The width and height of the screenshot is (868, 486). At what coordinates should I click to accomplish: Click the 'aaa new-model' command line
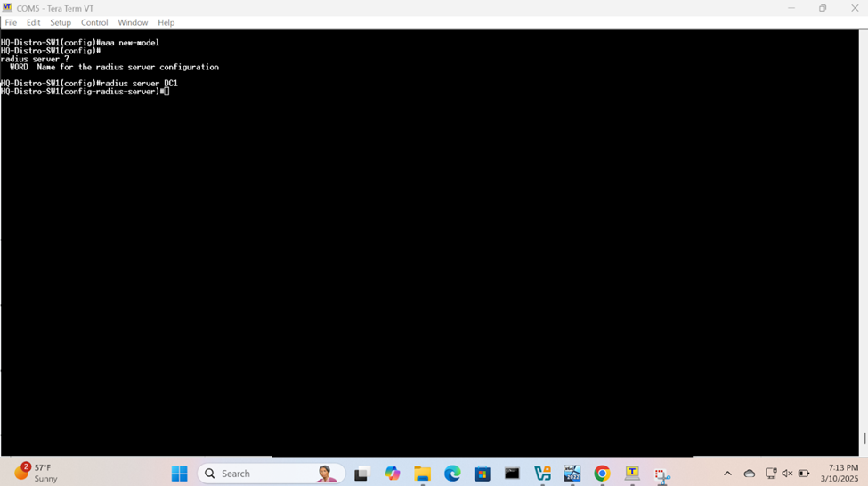pos(80,43)
